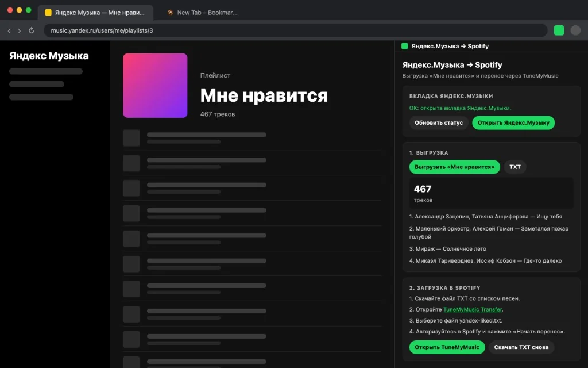Close the window with the red button
The height and width of the screenshot is (368, 588).
pyautogui.click(x=10, y=10)
